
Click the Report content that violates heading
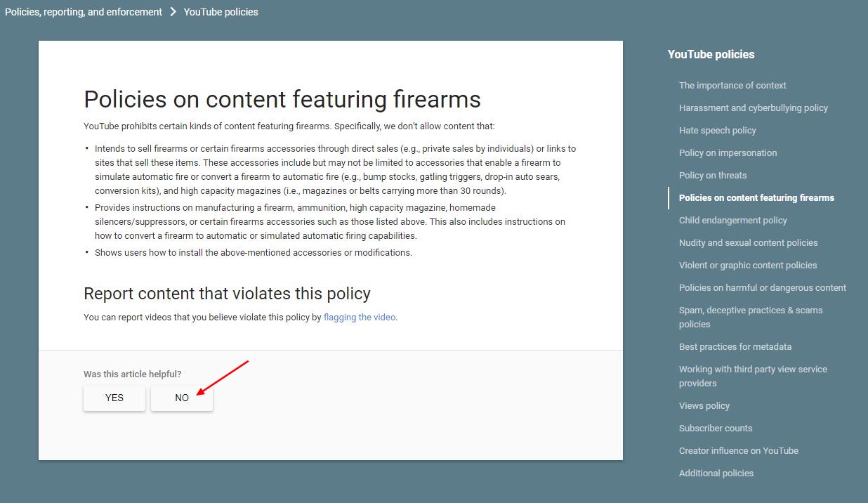coord(227,294)
